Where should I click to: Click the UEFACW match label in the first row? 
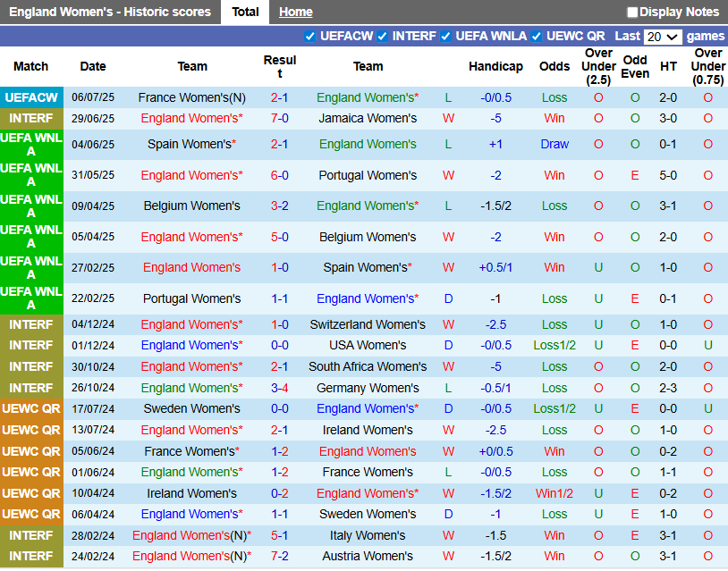[31, 98]
